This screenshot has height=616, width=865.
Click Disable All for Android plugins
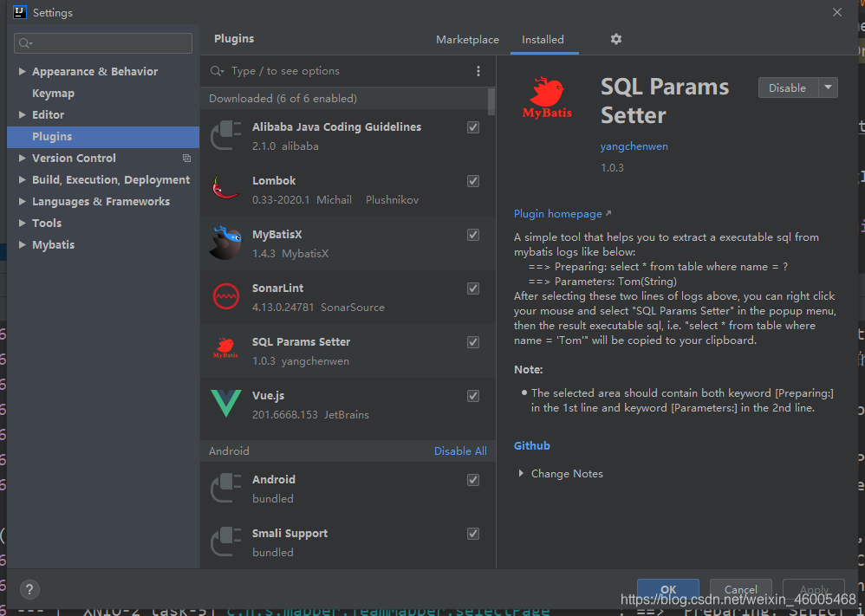pos(460,451)
